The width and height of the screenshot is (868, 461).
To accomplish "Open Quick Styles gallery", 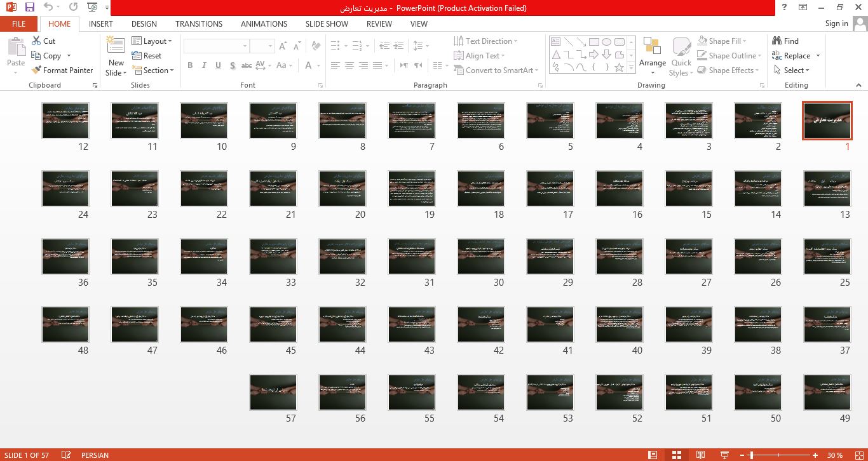I will point(681,57).
